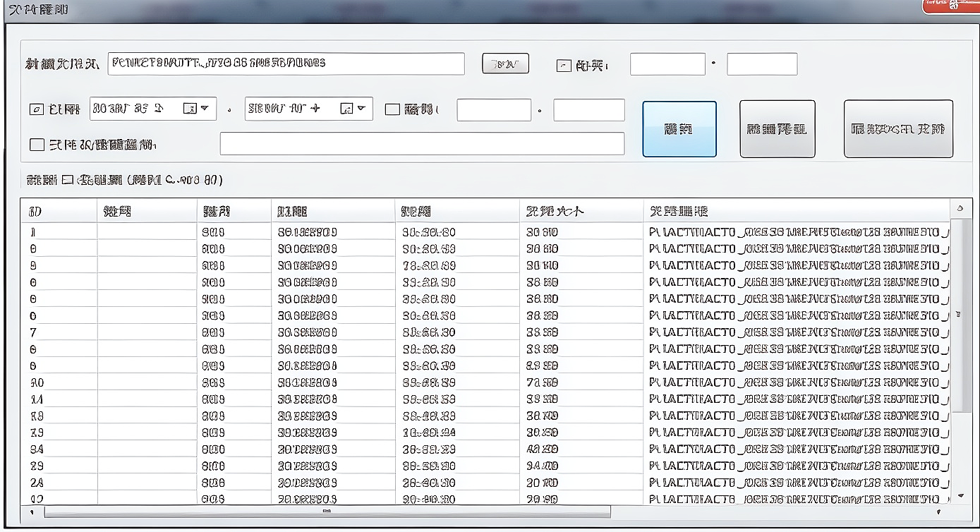980x532 pixels.
Task: Toggle the checkbox beside the date range pickers
Action: (37, 109)
